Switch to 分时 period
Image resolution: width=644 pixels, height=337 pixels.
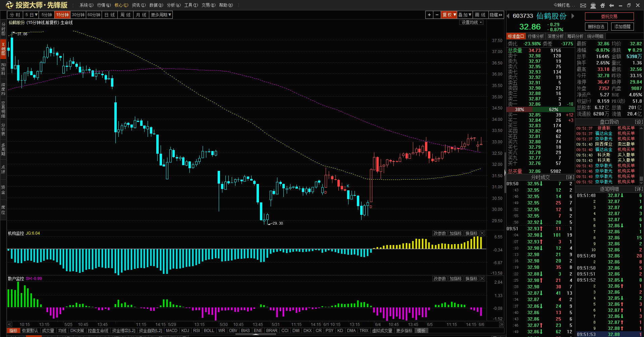(x=15, y=15)
